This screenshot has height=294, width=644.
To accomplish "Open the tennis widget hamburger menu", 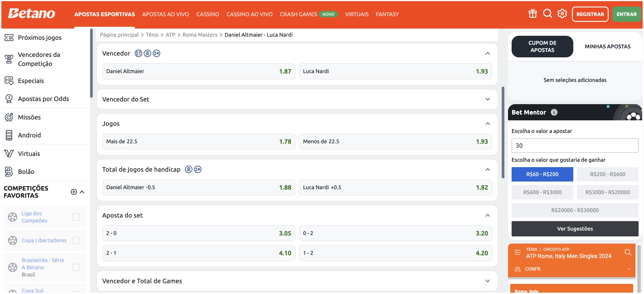I will 517,252.
